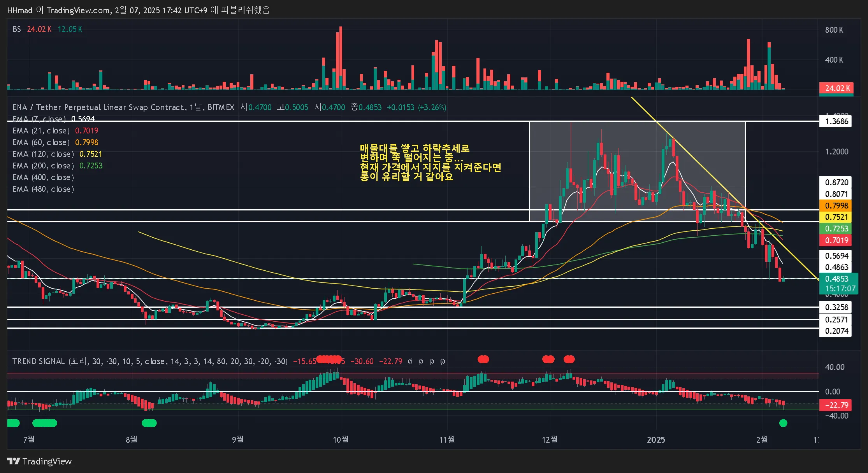Click the '-30.60' TREND SIGNAL legend value
868x473 pixels.
point(362,361)
